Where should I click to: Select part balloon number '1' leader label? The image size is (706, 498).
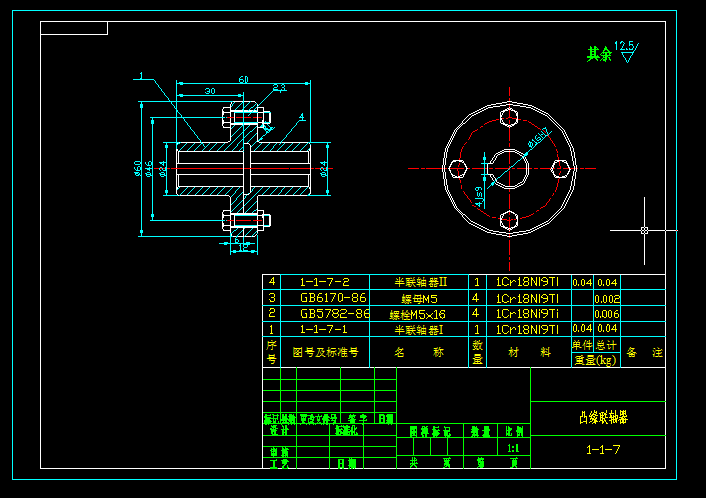[x=141, y=76]
